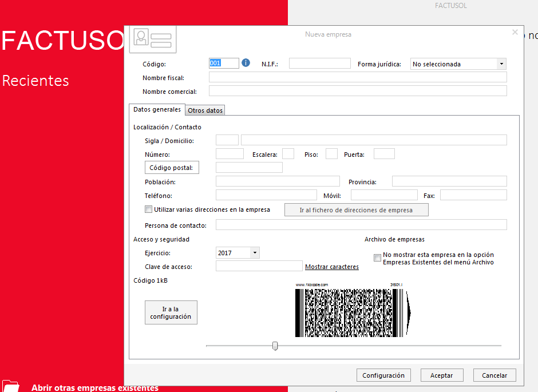Click the Sigla short input box

coord(227,140)
